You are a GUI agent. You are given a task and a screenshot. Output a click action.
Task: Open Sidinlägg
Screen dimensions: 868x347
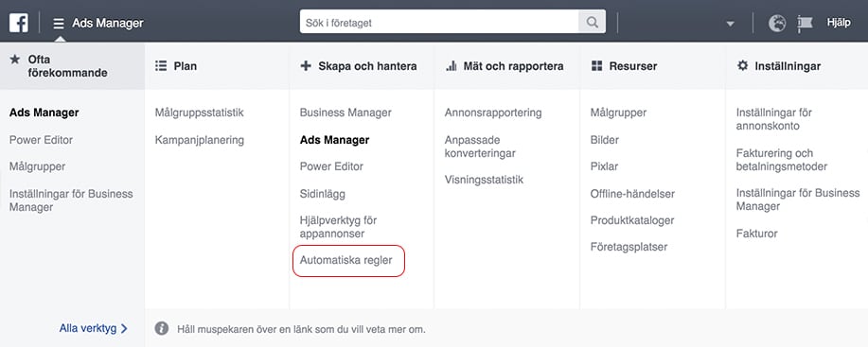[x=322, y=194]
